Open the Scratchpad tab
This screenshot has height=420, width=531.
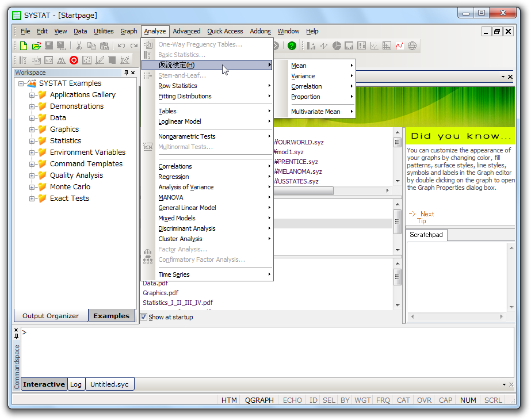tap(426, 235)
